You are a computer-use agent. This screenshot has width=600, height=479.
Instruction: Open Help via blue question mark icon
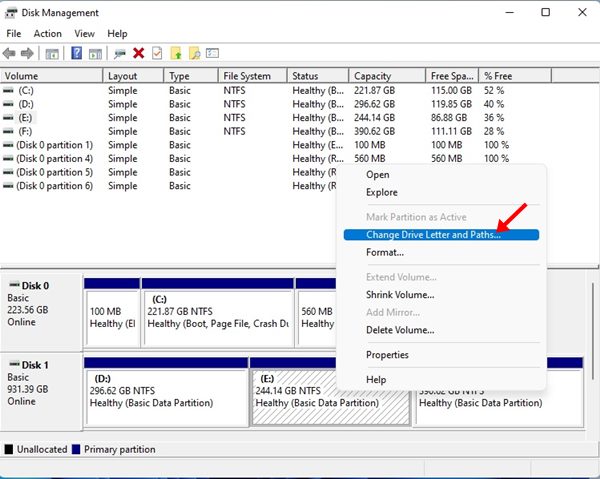77,53
